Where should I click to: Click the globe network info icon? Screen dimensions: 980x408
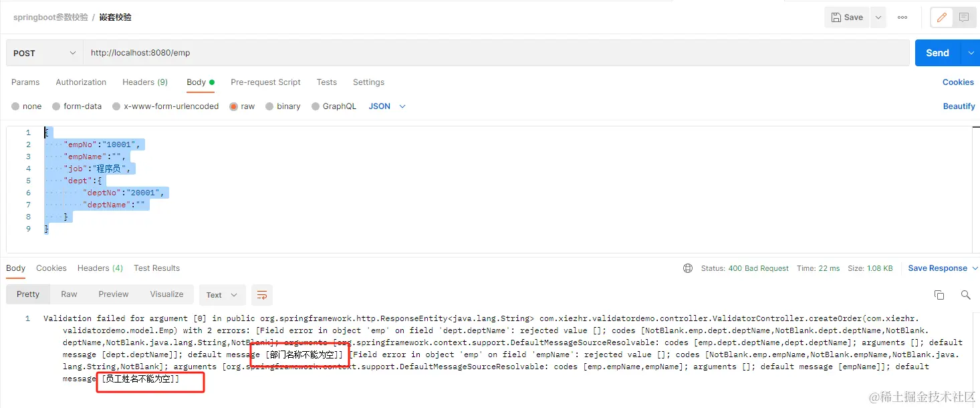(x=688, y=268)
